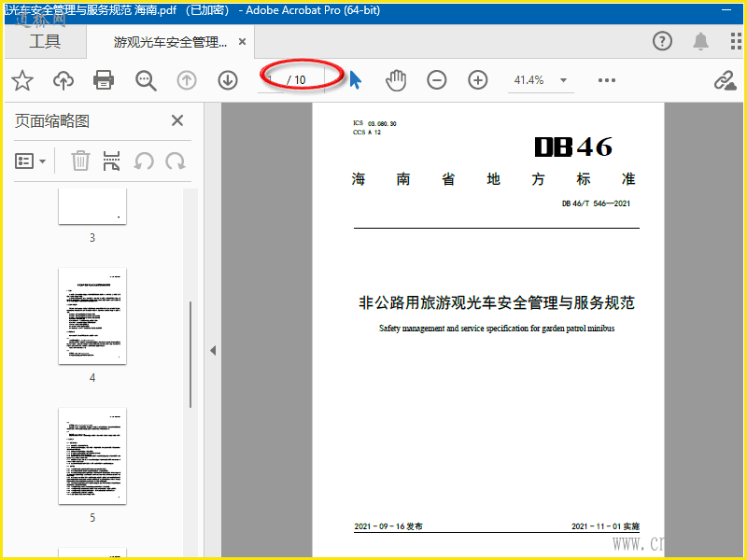Image resolution: width=747 pixels, height=560 pixels.
Task: Click the 2021-11-01 实施 date
Action: tap(605, 526)
